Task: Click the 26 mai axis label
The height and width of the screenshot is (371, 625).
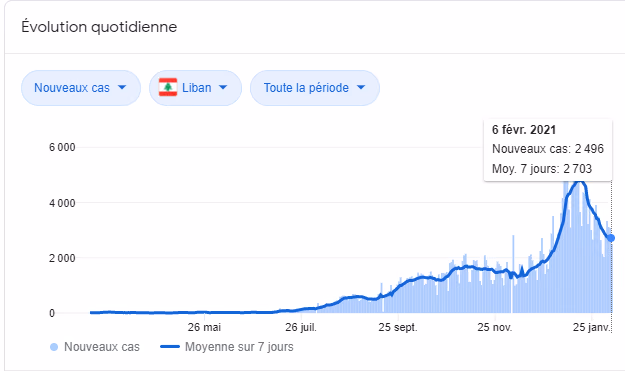Action: [x=204, y=327]
